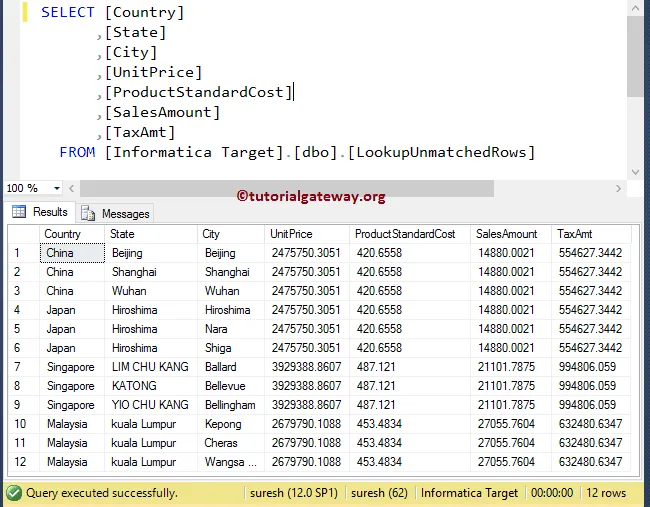The image size is (650, 507).
Task: Select the State column header
Action: coord(151,234)
